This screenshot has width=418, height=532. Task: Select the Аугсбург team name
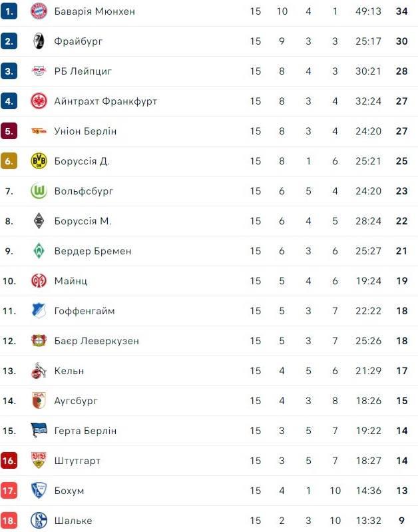[x=76, y=401]
